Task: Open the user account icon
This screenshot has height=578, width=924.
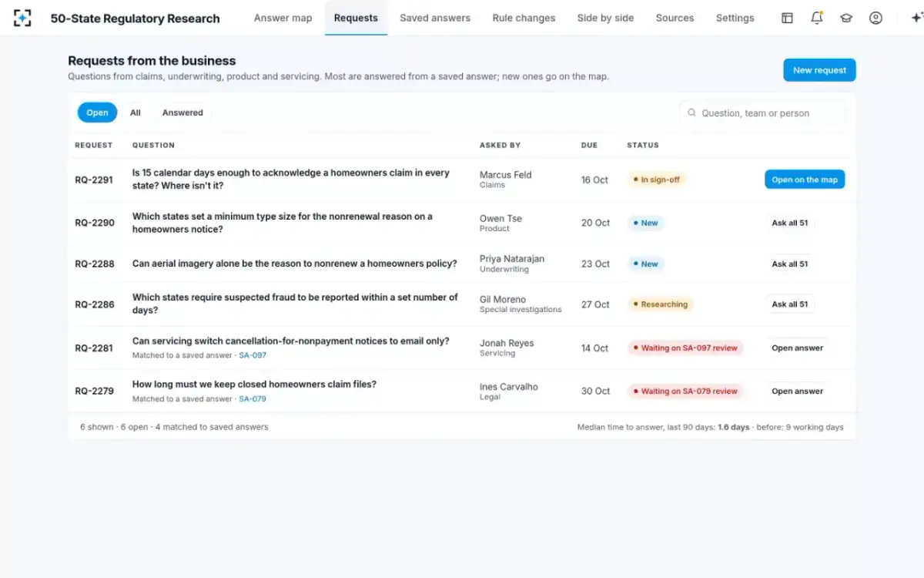Action: [x=875, y=18]
